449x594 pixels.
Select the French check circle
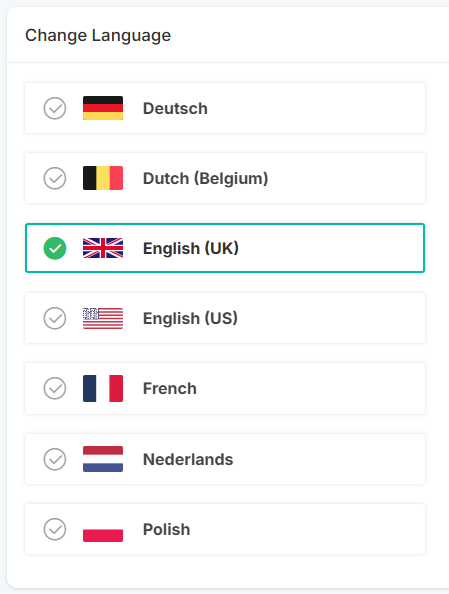[55, 388]
